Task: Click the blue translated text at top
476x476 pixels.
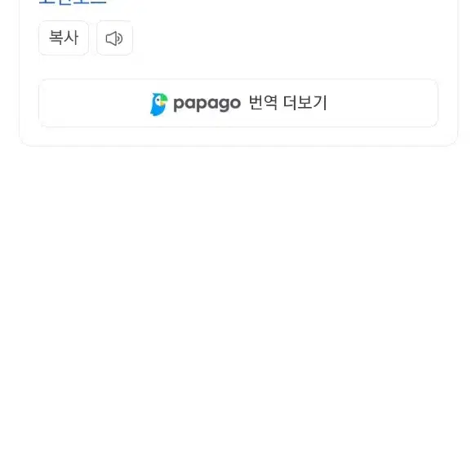Action: (x=73, y=2)
